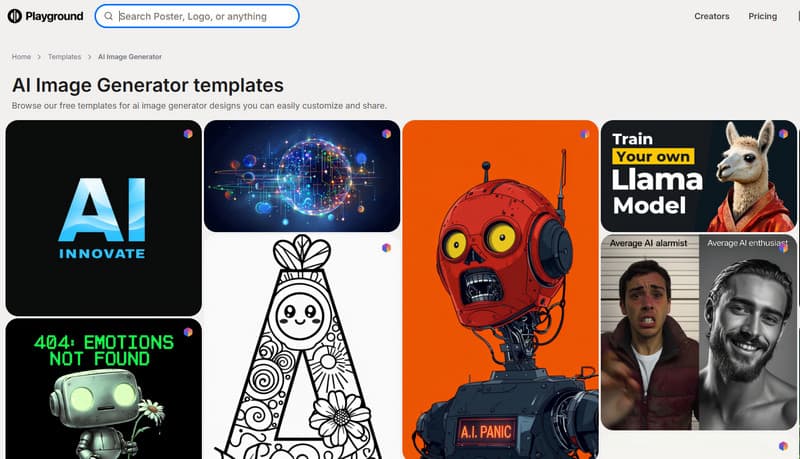Screen dimensions: 800x459
Task: Click the Playground logo icon
Action: coord(15,16)
